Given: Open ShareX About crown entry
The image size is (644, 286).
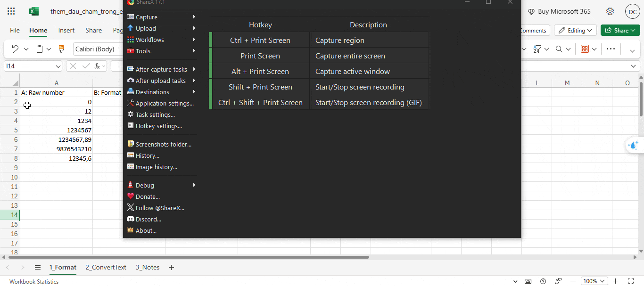Looking at the screenshot, I should (141, 230).
